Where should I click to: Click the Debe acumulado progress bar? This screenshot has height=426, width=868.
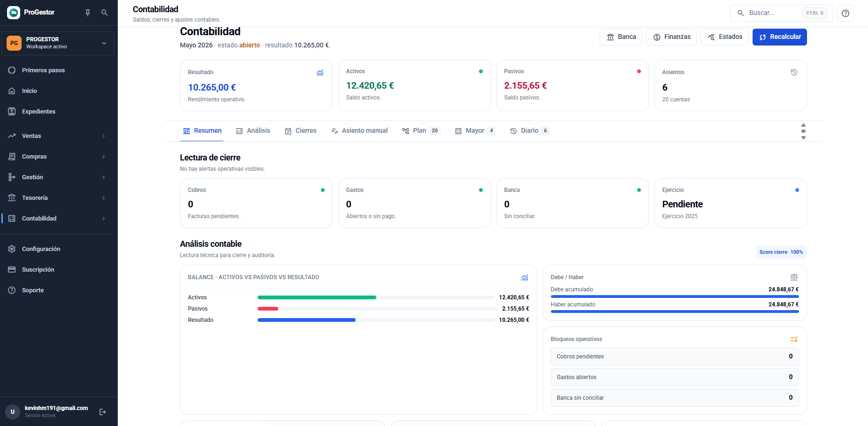675,297
